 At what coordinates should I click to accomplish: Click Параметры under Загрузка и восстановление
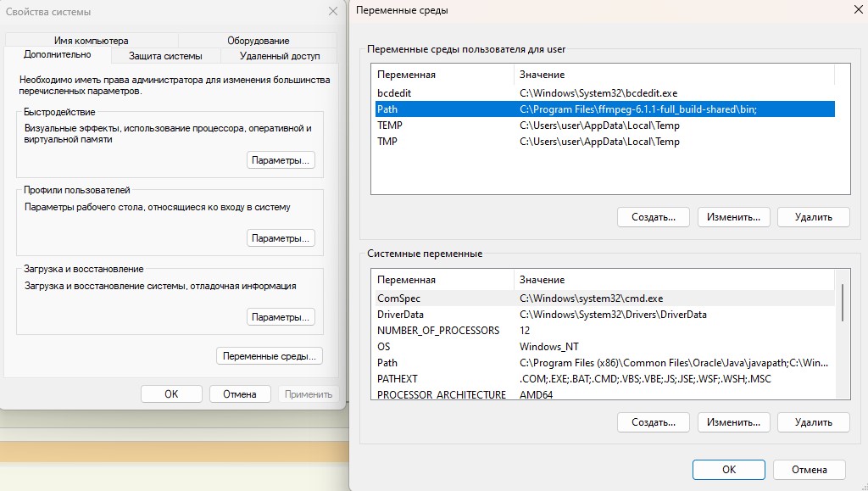point(281,317)
